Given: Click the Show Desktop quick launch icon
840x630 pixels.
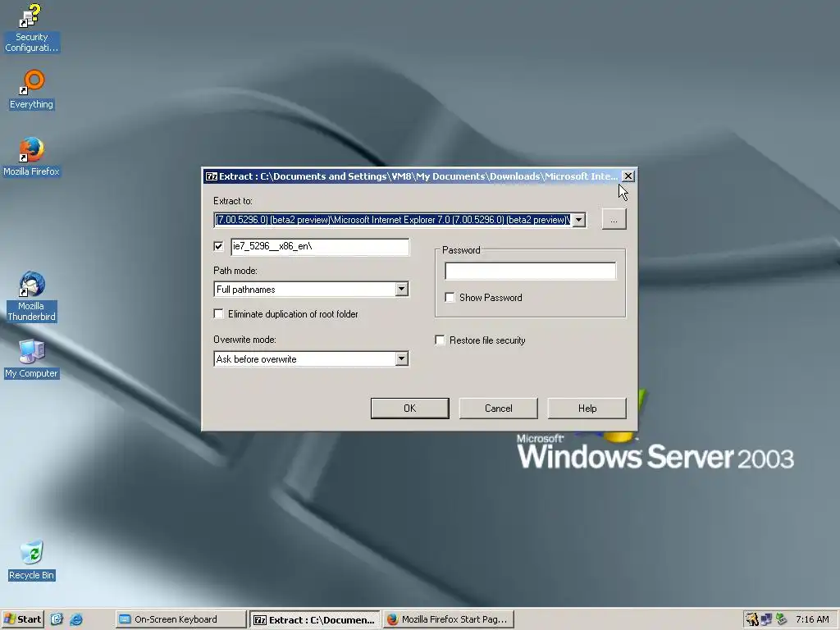Looking at the screenshot, I should (57, 619).
